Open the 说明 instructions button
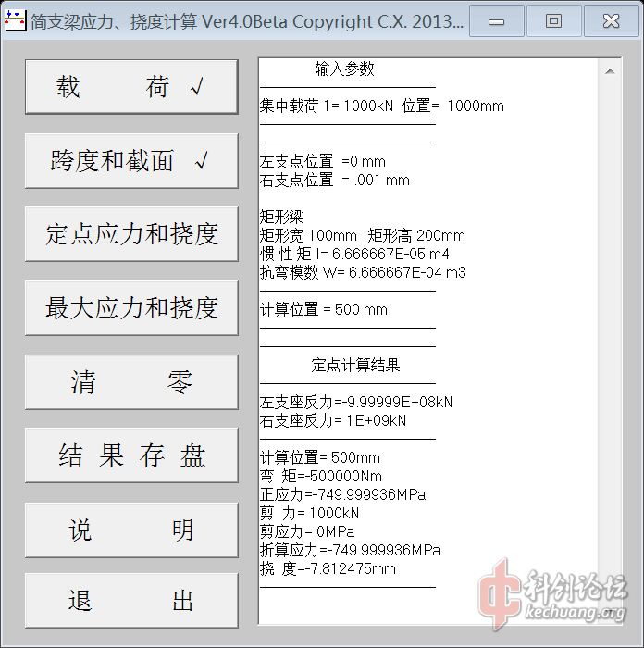 (x=130, y=530)
